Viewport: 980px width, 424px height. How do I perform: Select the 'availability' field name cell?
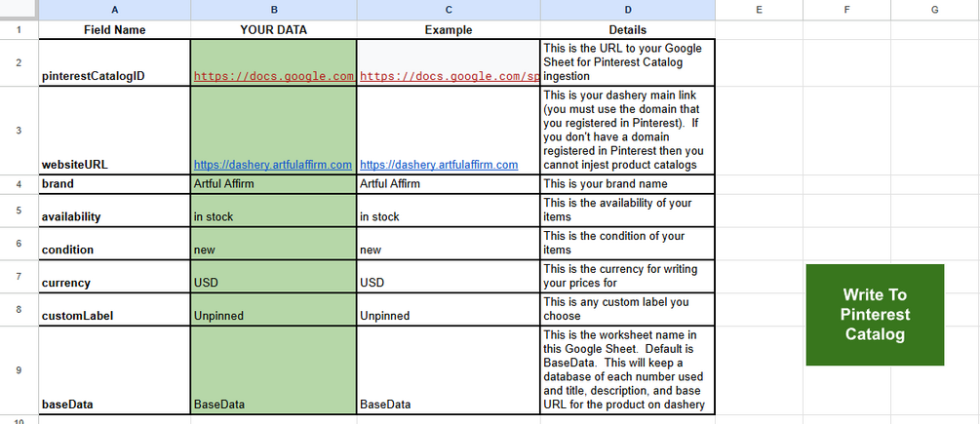click(x=115, y=211)
